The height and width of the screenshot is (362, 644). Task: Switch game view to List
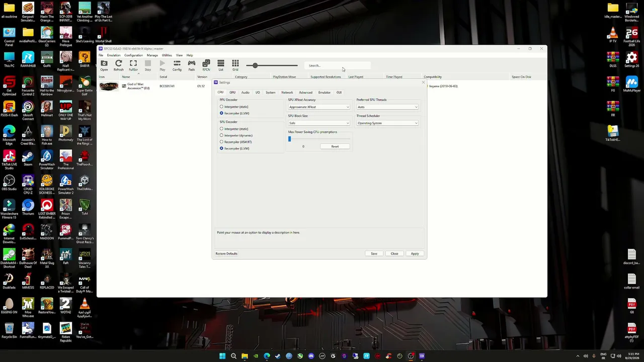coord(220,65)
